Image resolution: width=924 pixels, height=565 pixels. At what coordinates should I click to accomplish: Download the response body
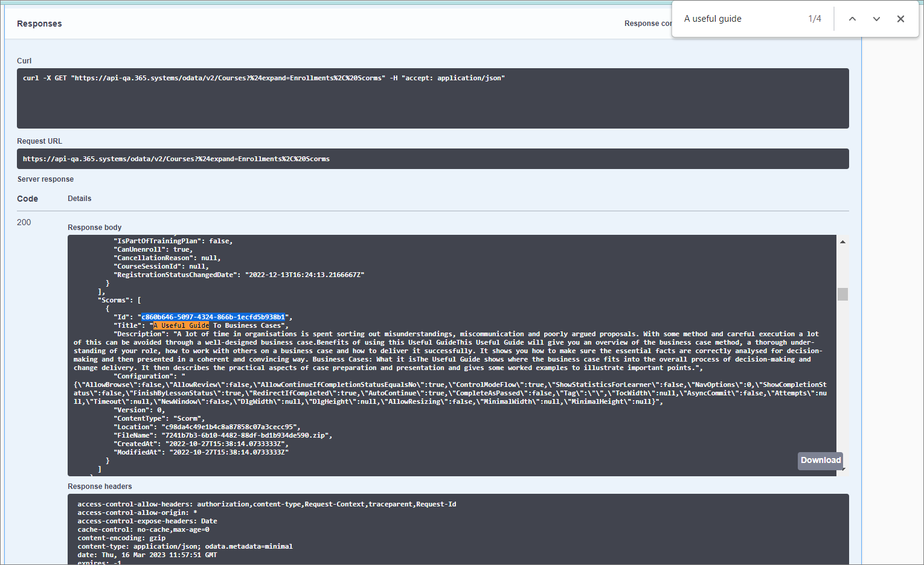point(820,461)
